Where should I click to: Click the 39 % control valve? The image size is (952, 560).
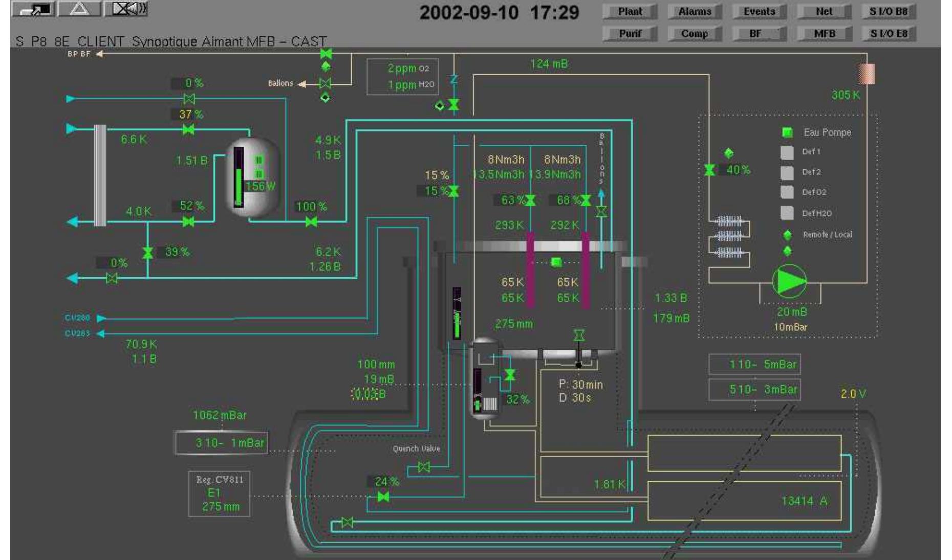tap(148, 253)
